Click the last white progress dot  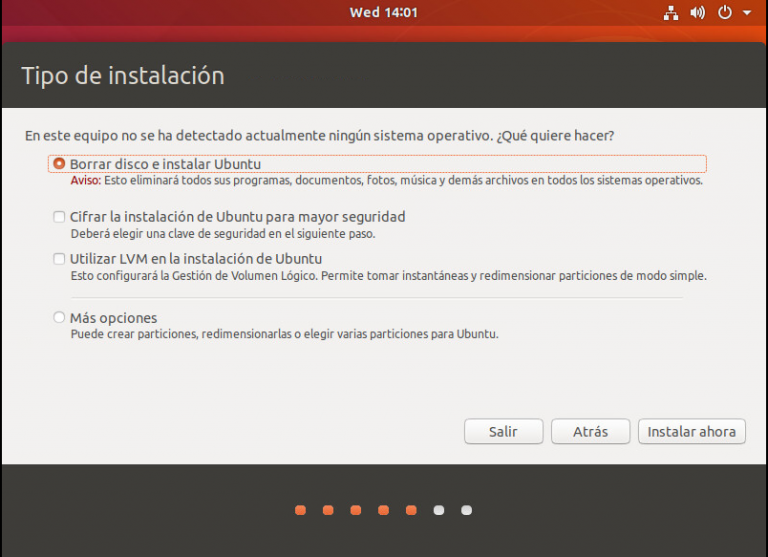click(x=466, y=510)
